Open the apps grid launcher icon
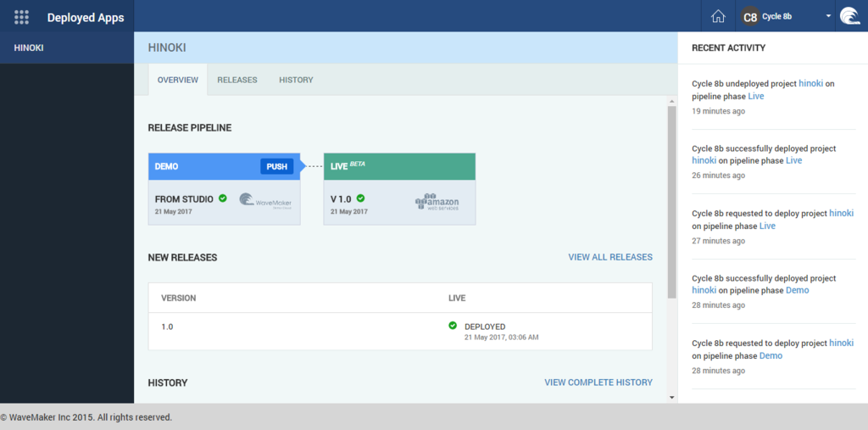 (x=21, y=17)
